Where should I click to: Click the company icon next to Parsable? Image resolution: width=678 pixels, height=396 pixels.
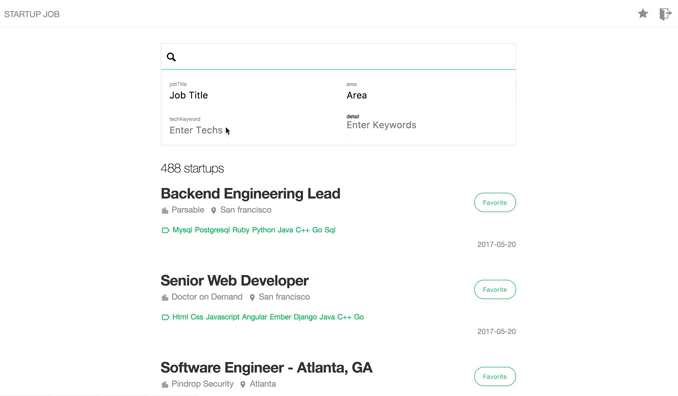coord(165,211)
